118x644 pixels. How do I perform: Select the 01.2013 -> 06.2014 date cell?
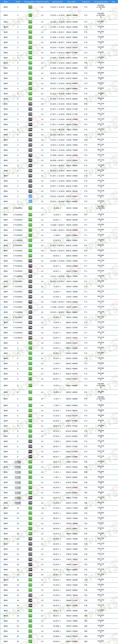click(x=57, y=129)
